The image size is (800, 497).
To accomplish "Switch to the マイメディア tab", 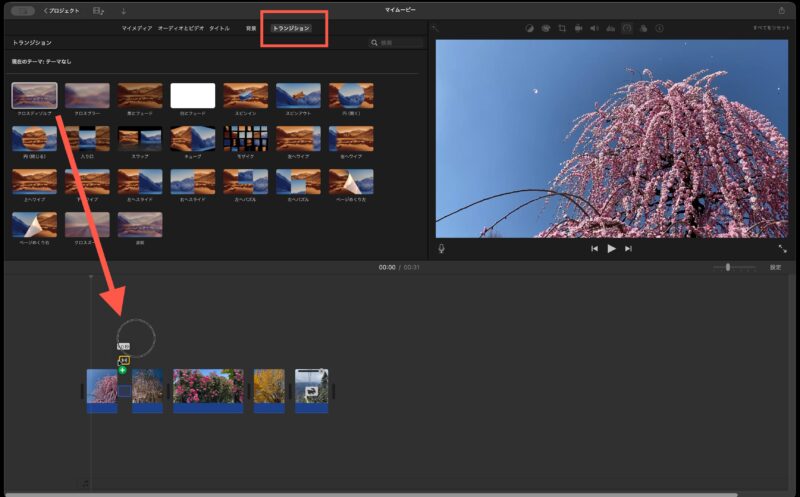I will [x=135, y=28].
